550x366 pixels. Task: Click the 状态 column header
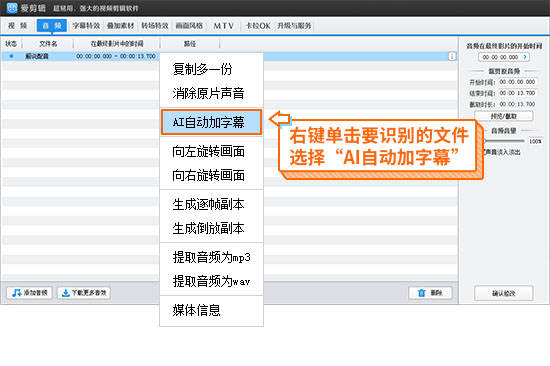[11, 44]
